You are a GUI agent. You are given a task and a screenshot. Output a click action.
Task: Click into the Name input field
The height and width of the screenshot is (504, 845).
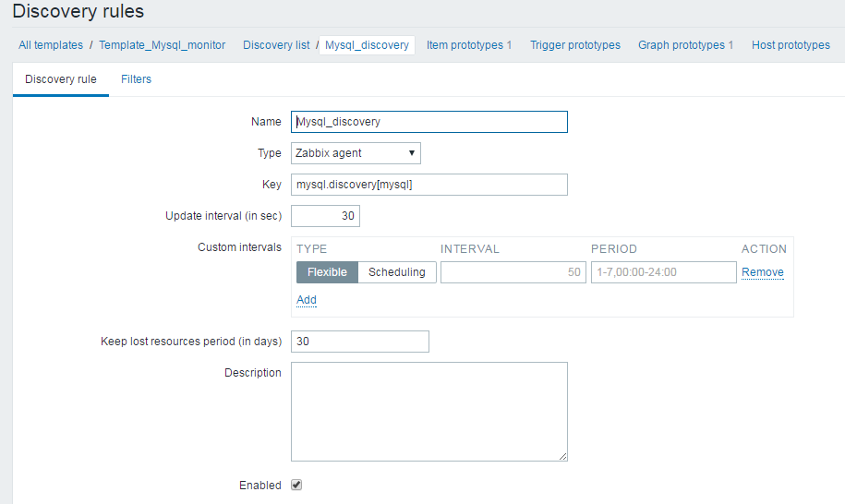coord(429,122)
